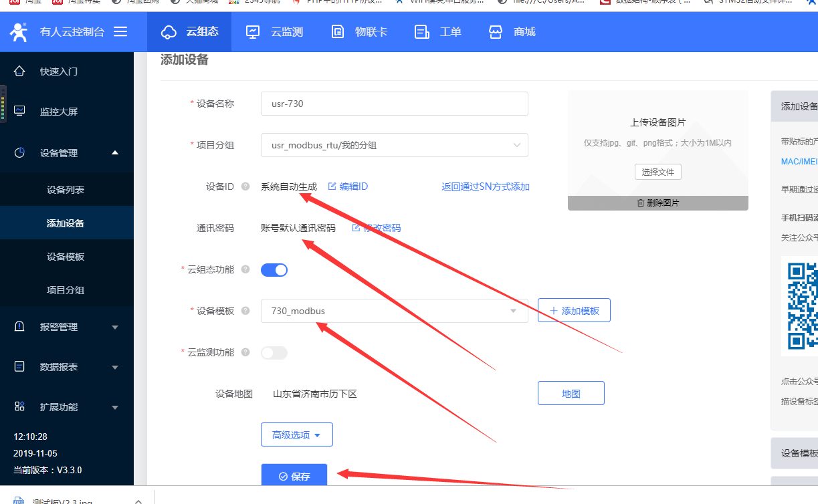Click the help icon beside 云组态功能
This screenshot has width=818, height=504.
(x=245, y=269)
